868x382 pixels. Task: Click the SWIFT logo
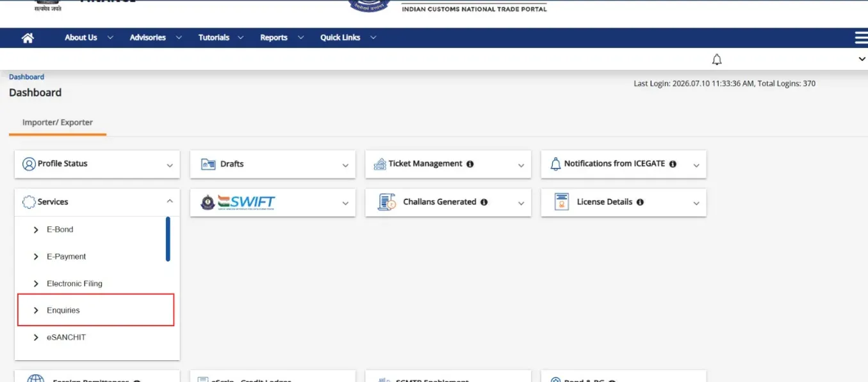click(237, 202)
